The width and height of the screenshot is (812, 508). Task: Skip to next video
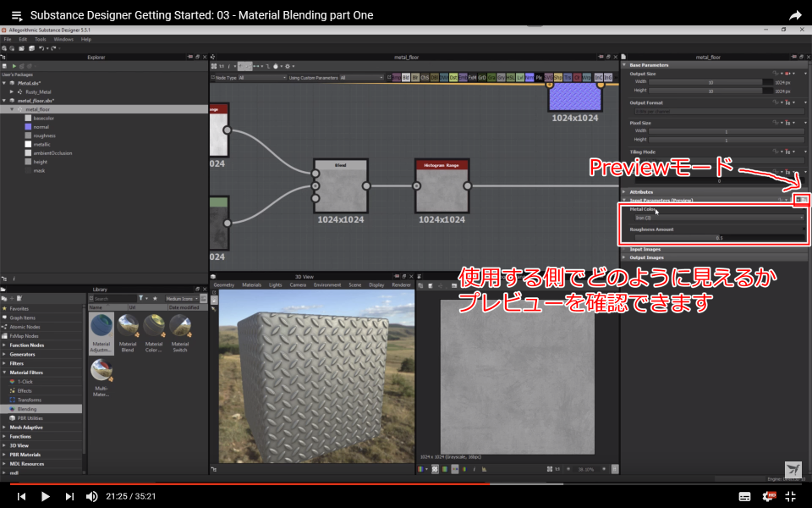tap(69, 497)
